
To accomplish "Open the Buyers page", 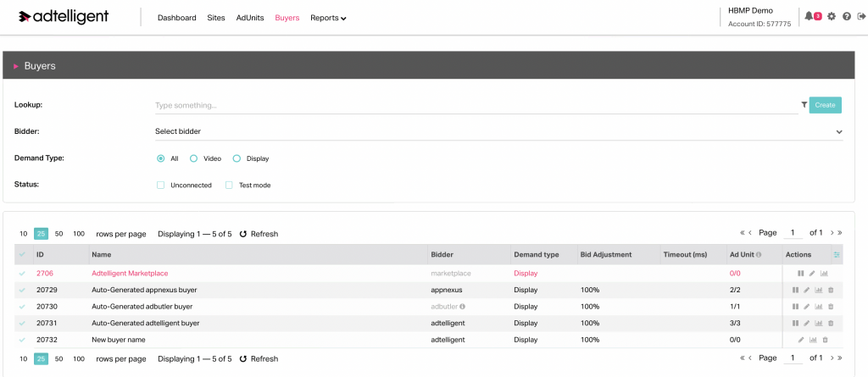I will tap(287, 18).
